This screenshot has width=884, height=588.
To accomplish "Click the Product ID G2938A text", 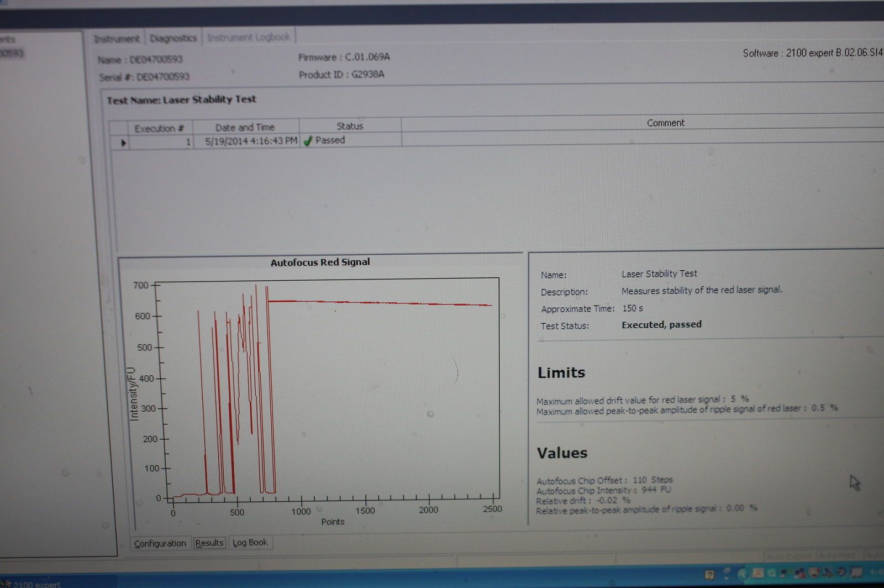I will 341,75.
